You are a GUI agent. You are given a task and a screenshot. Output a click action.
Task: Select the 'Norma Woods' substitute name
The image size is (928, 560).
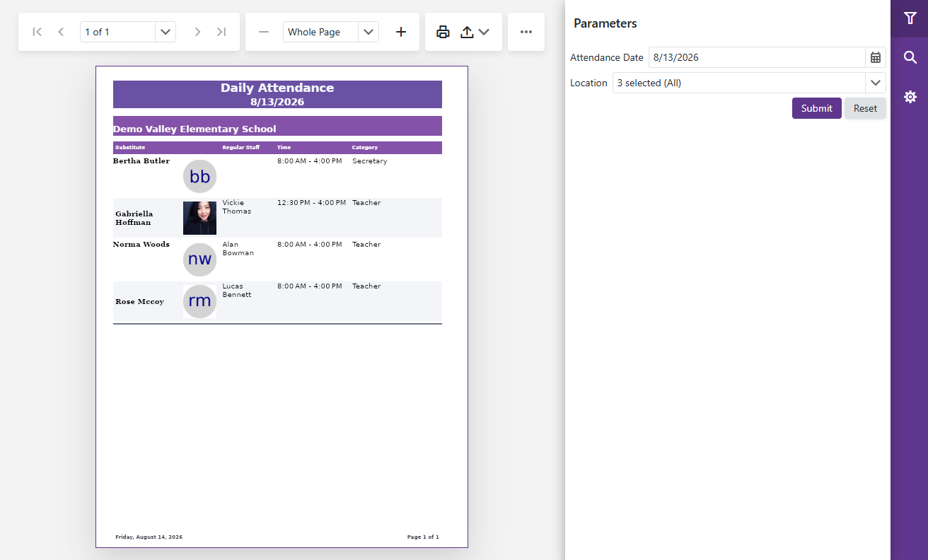[x=141, y=244]
